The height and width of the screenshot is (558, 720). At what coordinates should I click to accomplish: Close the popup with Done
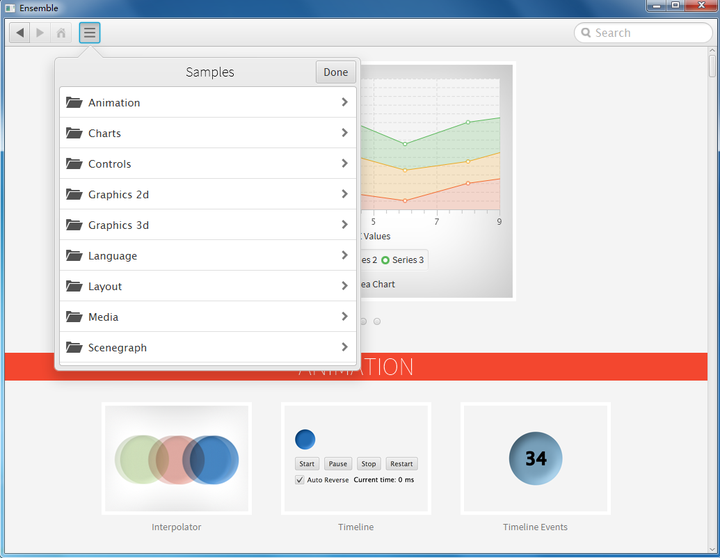pos(336,72)
